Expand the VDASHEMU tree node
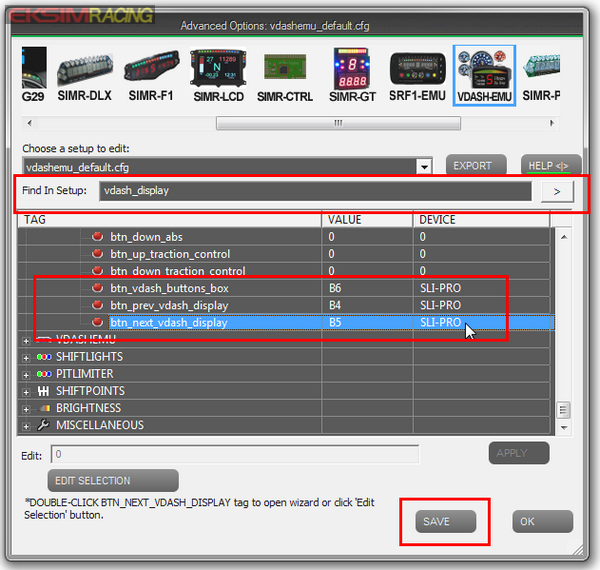This screenshot has height=570, width=600. (x=26, y=341)
